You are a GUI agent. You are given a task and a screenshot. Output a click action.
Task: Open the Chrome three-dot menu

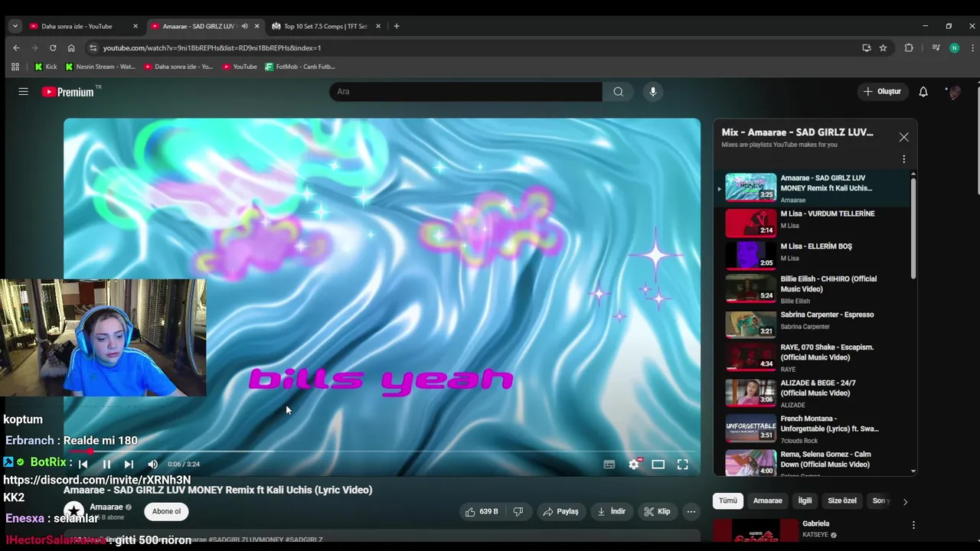coord(972,47)
